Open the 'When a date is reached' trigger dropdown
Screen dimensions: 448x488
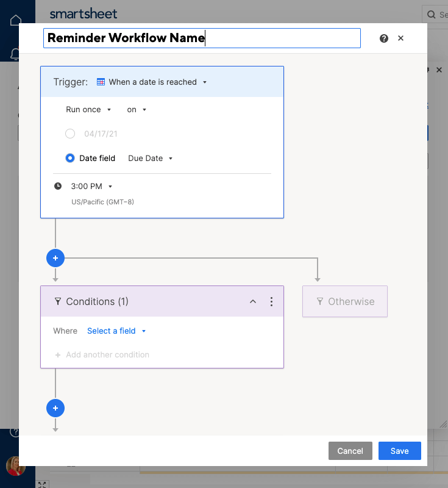coord(152,82)
